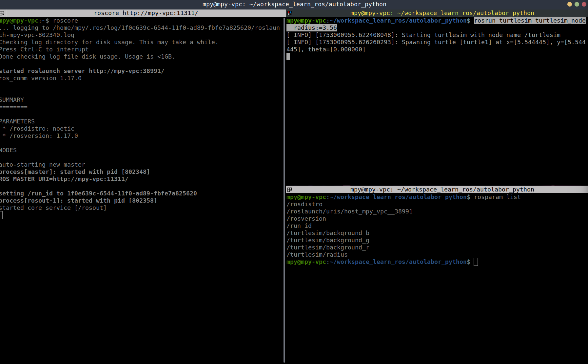Click the 'rosparam list' command text

tap(497, 197)
